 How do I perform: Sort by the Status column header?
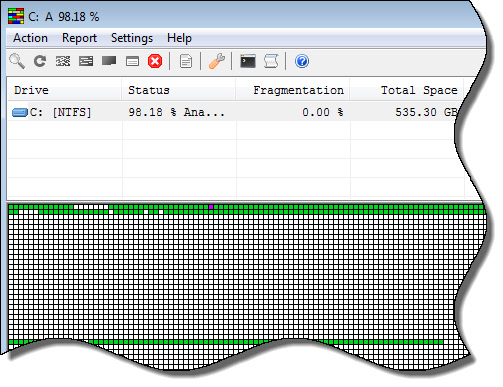(179, 90)
